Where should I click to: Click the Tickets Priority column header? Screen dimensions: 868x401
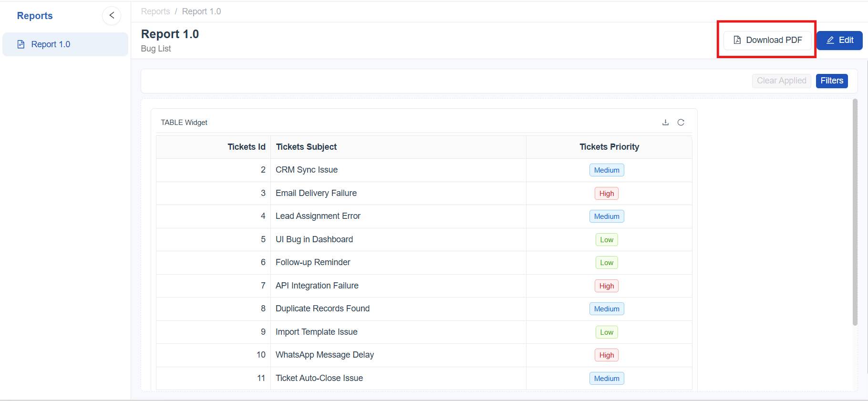(609, 147)
